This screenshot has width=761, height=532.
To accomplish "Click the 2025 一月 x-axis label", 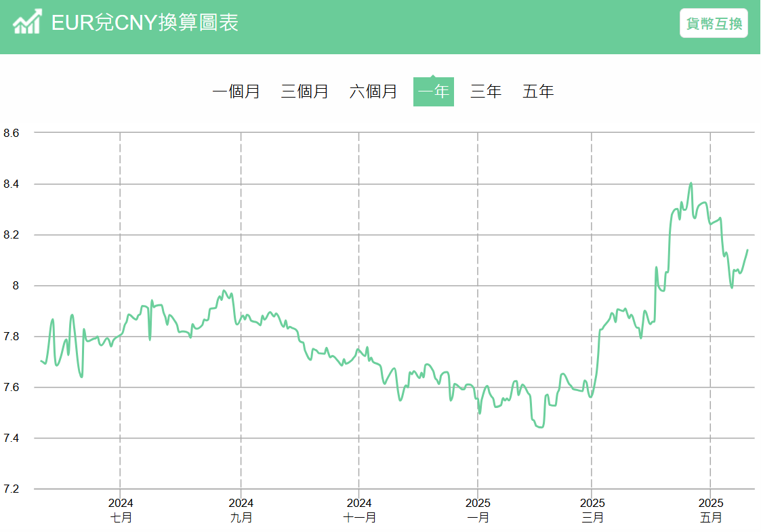I will tap(478, 510).
